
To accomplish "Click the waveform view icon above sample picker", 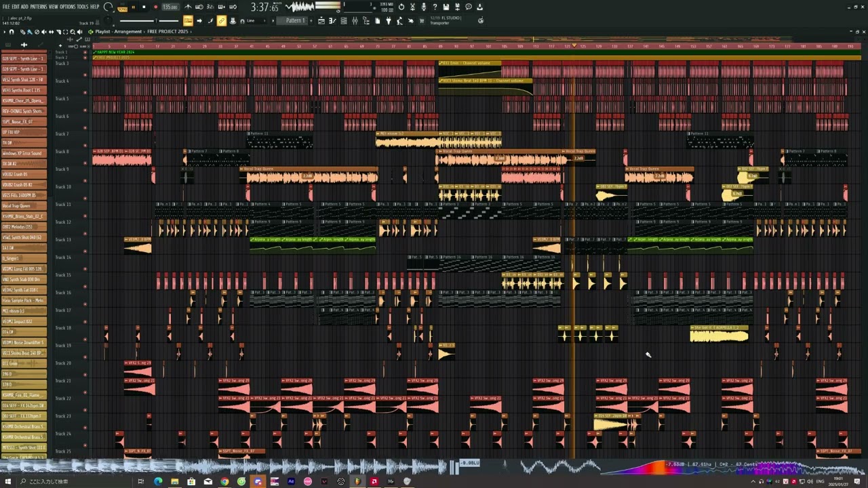I will 24,45.
